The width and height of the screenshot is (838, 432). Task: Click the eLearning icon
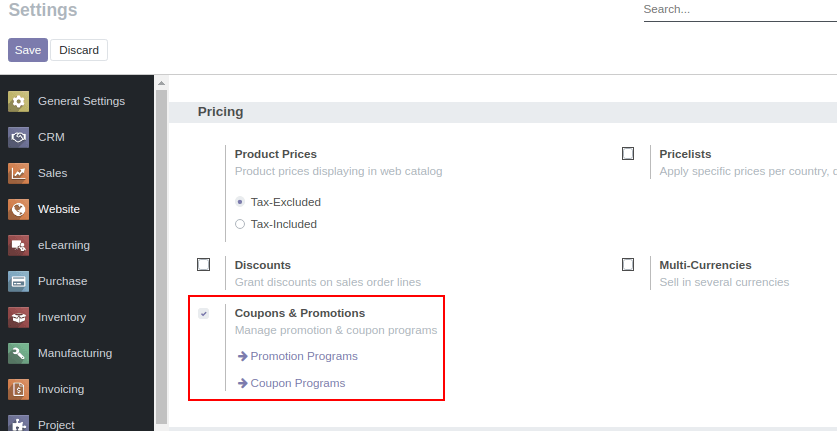tap(18, 245)
